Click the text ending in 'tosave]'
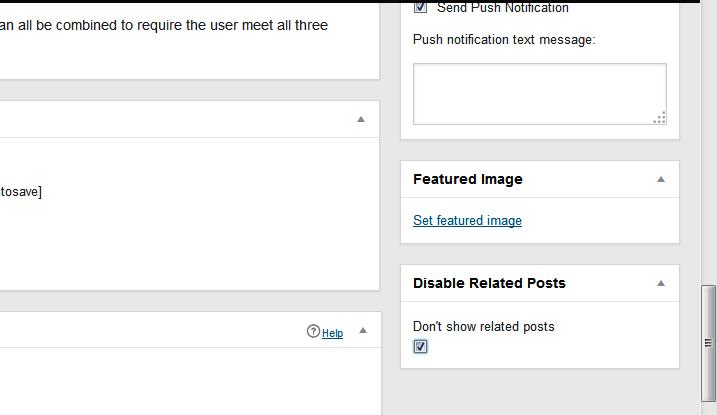 click(21, 192)
